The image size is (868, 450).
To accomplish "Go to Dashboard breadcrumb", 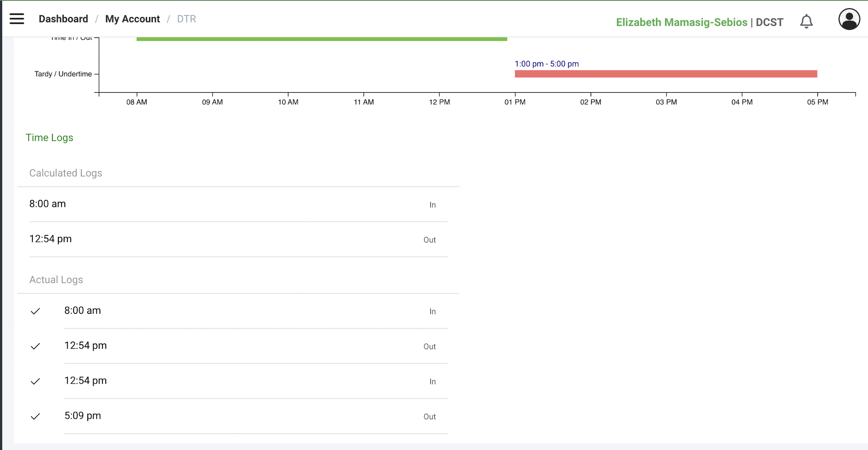I will (x=63, y=19).
